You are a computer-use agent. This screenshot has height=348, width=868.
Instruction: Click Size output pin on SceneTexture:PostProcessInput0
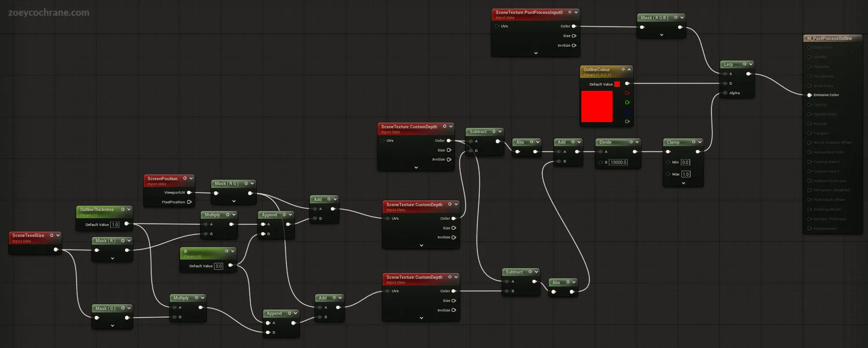(574, 36)
